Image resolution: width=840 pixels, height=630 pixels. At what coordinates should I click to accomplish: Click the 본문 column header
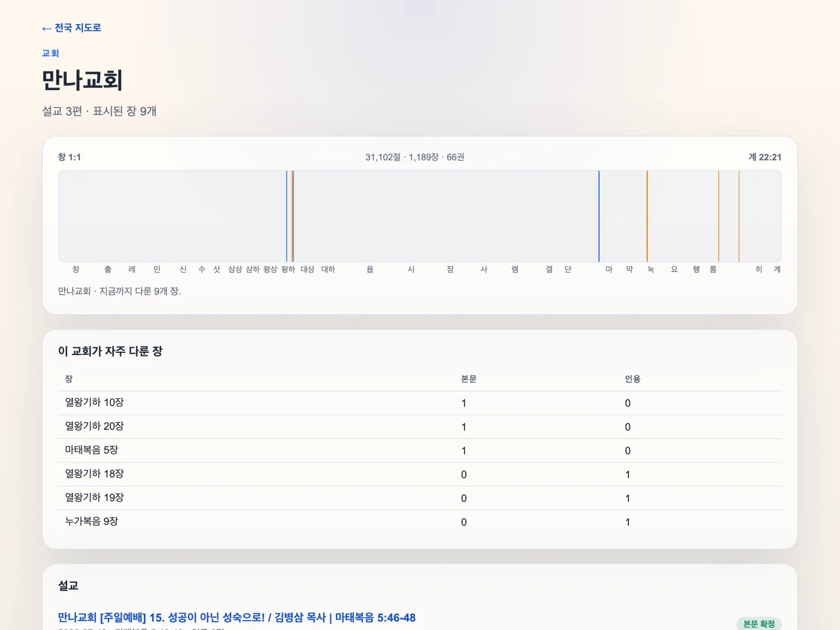coord(469,379)
